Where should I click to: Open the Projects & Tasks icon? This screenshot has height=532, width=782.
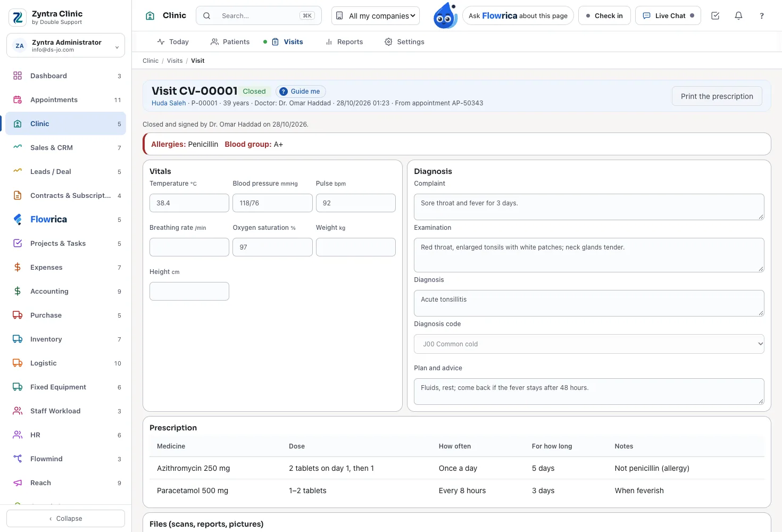[18, 243]
